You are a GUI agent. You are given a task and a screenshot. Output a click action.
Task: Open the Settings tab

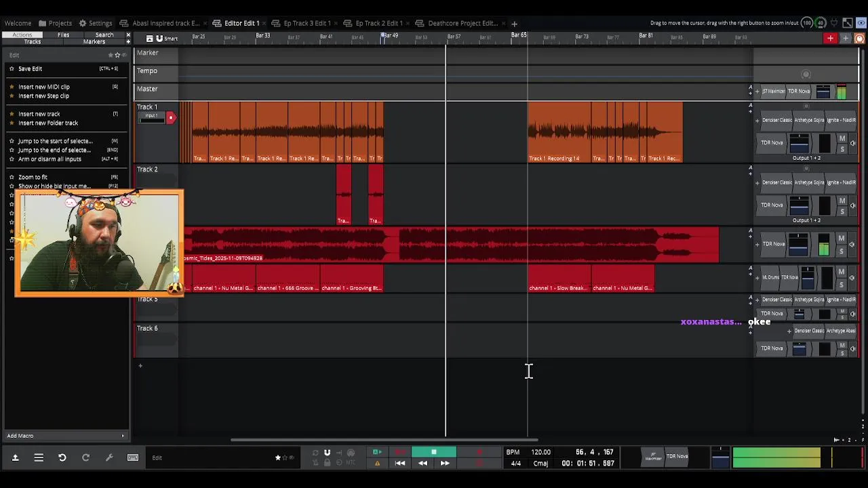click(96, 23)
